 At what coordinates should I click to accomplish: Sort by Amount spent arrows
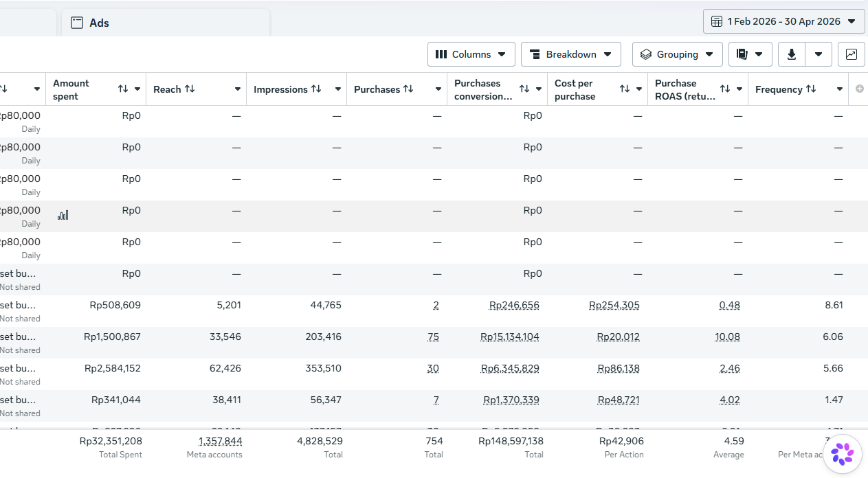tap(123, 89)
